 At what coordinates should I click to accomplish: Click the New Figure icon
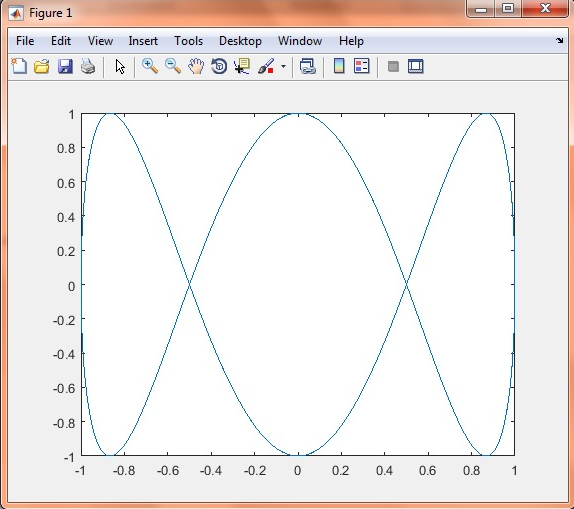(x=19, y=67)
